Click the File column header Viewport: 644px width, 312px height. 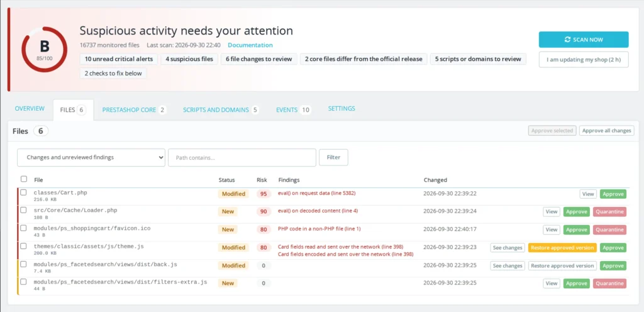38,180
